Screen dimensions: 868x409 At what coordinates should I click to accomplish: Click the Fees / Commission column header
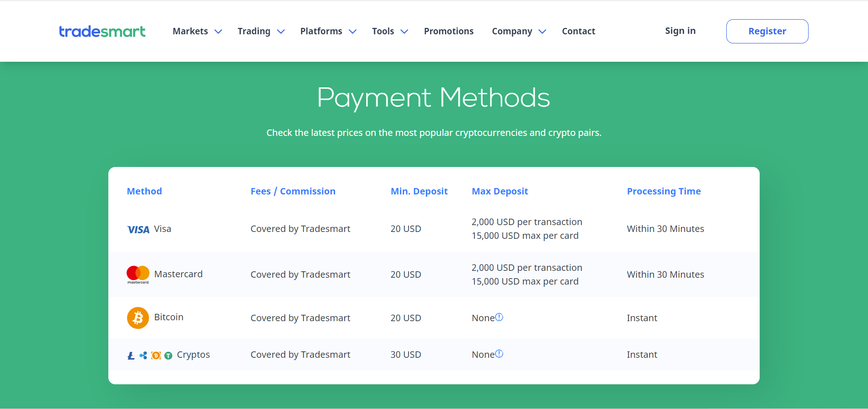[293, 191]
